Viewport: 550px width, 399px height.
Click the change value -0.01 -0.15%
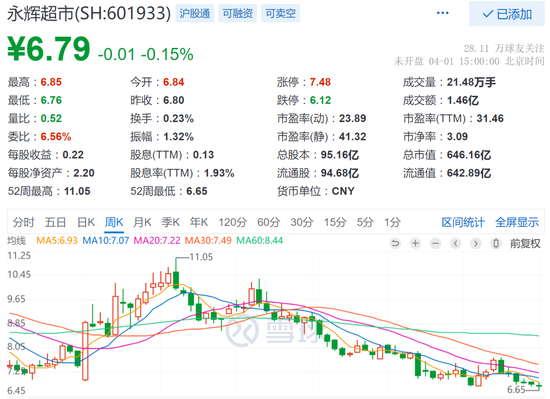[x=146, y=54]
